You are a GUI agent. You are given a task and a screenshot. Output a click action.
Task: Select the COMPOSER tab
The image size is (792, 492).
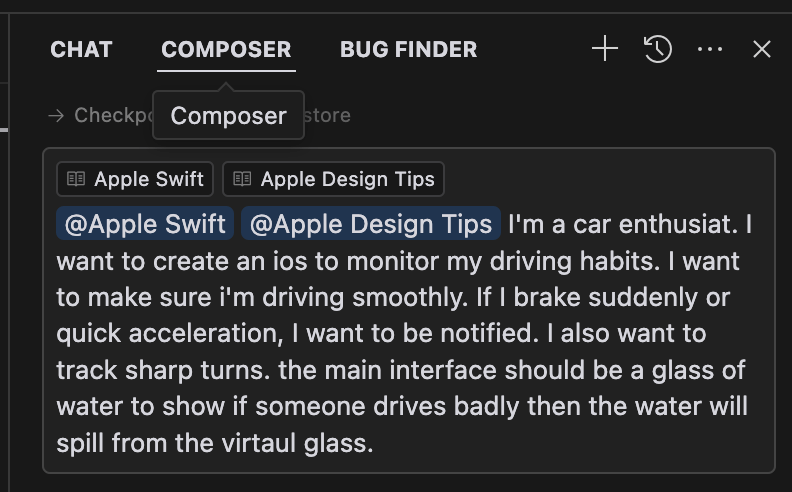(x=226, y=49)
